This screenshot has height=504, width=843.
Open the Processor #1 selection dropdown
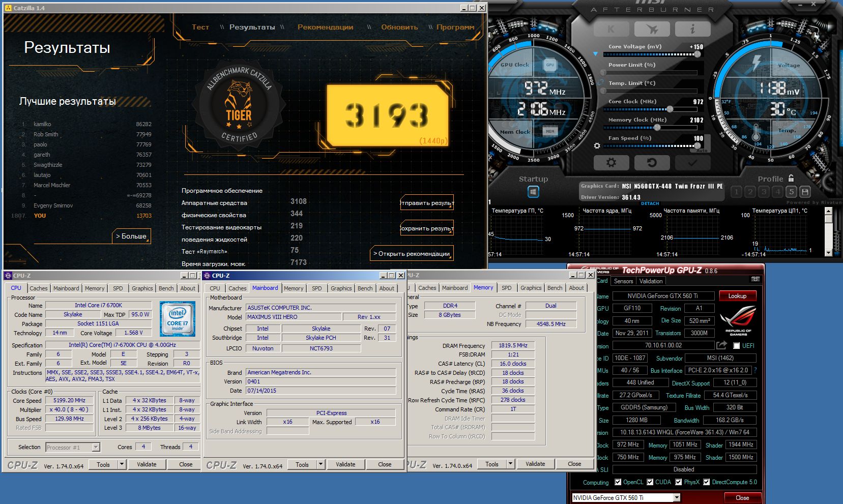96,448
